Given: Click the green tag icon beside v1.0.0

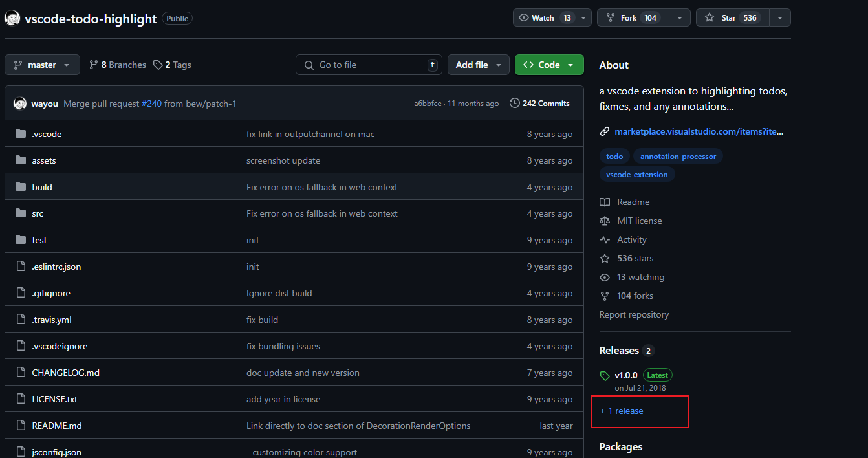Looking at the screenshot, I should (605, 376).
